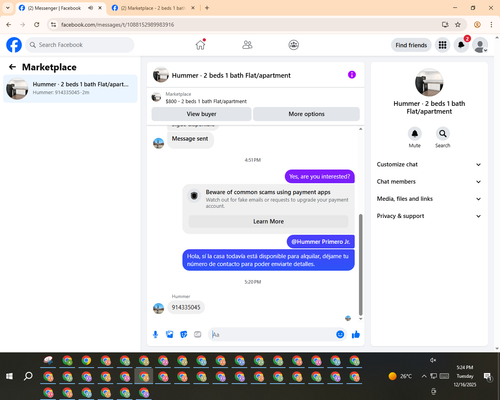The image size is (500, 400).
Task: Click Learn More on scam warning
Action: pos(268,221)
